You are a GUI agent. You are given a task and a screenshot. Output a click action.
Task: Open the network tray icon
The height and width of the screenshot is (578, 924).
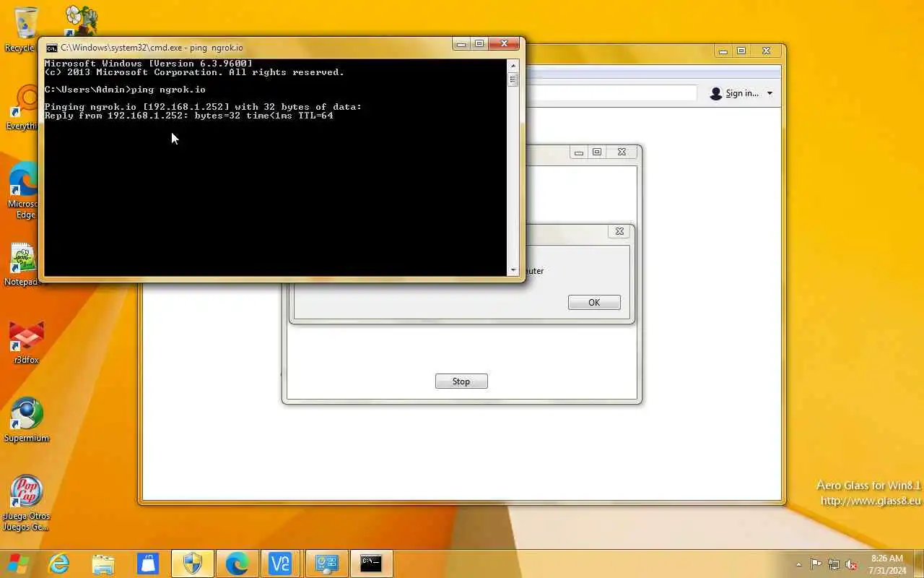tap(834, 564)
